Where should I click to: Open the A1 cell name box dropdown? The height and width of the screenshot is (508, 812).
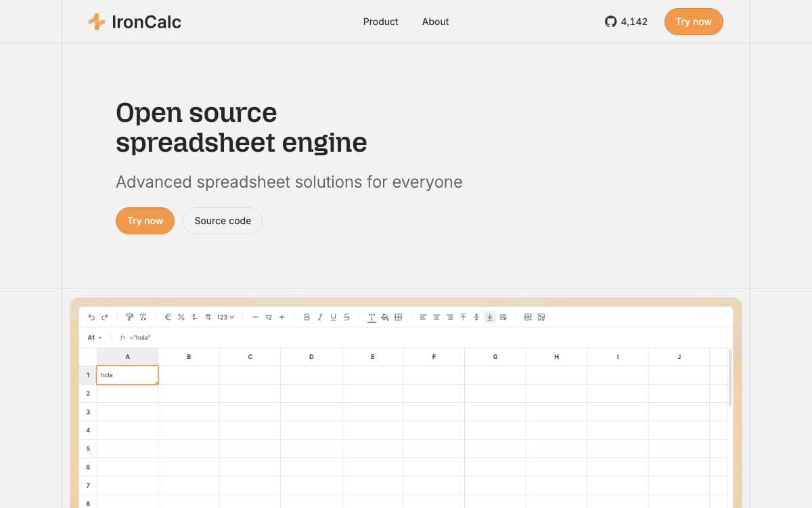click(95, 337)
